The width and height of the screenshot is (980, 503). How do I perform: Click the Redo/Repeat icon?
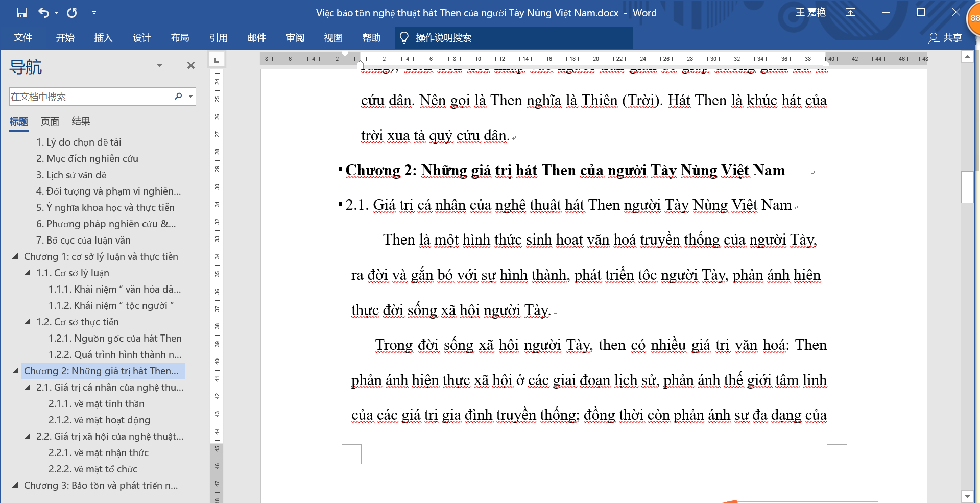(x=72, y=13)
